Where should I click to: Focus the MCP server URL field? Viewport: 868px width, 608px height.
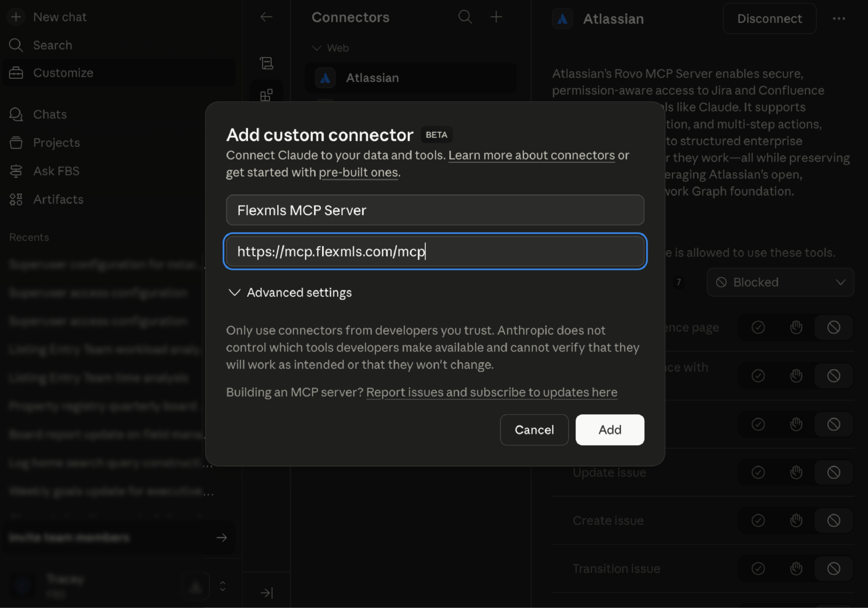[x=435, y=251]
